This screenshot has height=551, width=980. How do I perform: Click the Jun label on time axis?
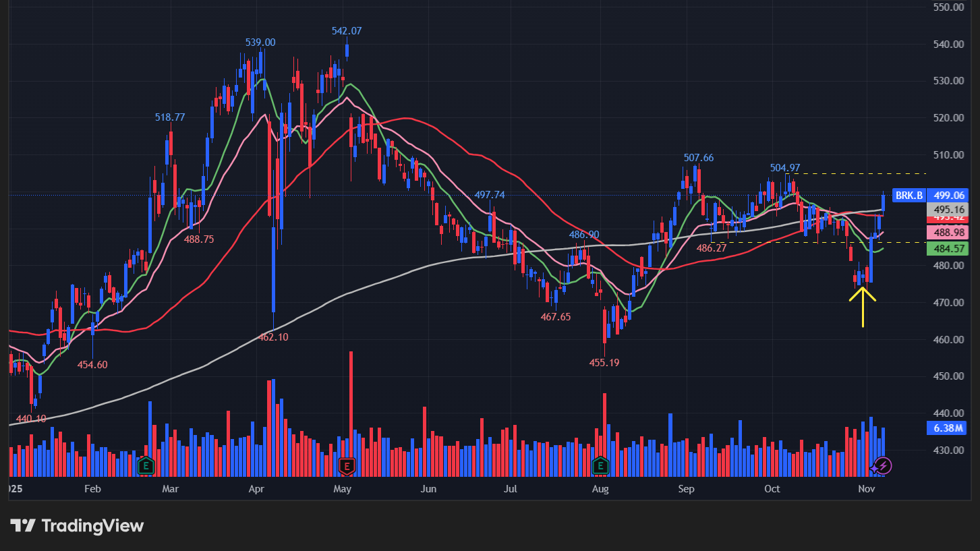click(x=428, y=488)
